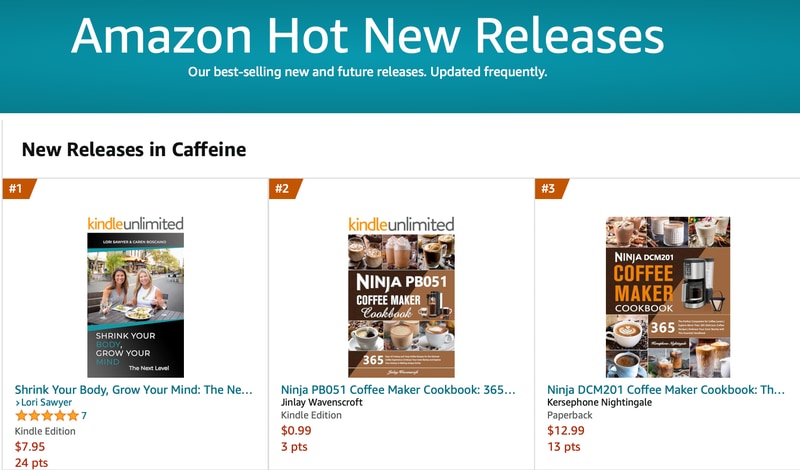
Task: Click the #2 rank badge
Action: coord(285,189)
